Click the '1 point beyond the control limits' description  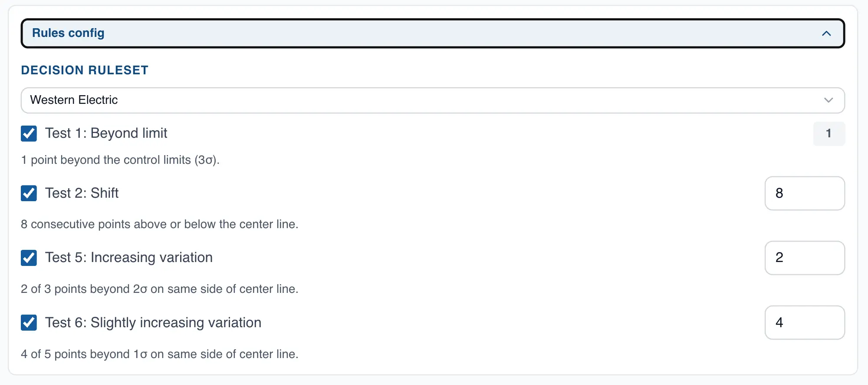pyautogui.click(x=120, y=160)
